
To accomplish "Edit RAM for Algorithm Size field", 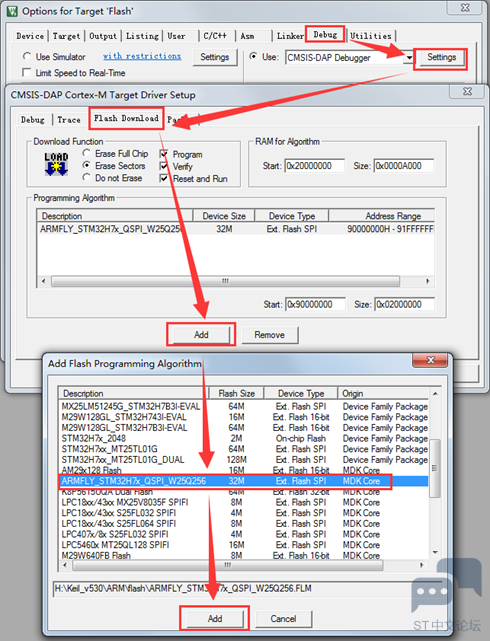I will 404,166.
